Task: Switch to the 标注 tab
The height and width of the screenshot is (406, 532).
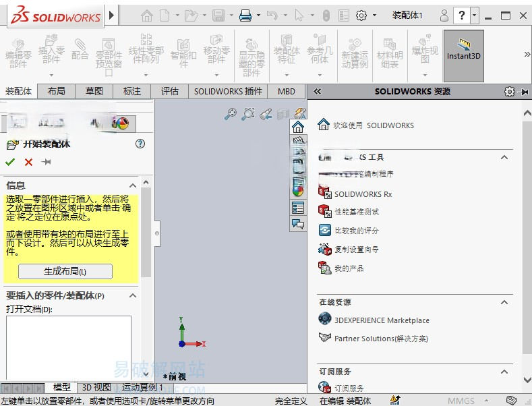Action: 132,91
